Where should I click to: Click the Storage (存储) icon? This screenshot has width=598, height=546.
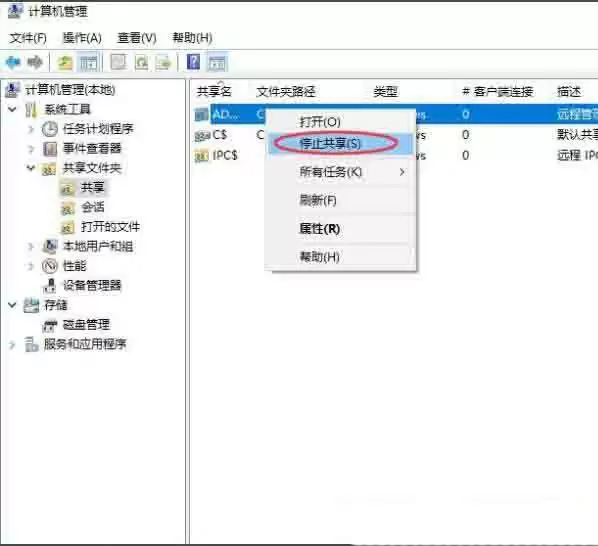click(x=31, y=305)
